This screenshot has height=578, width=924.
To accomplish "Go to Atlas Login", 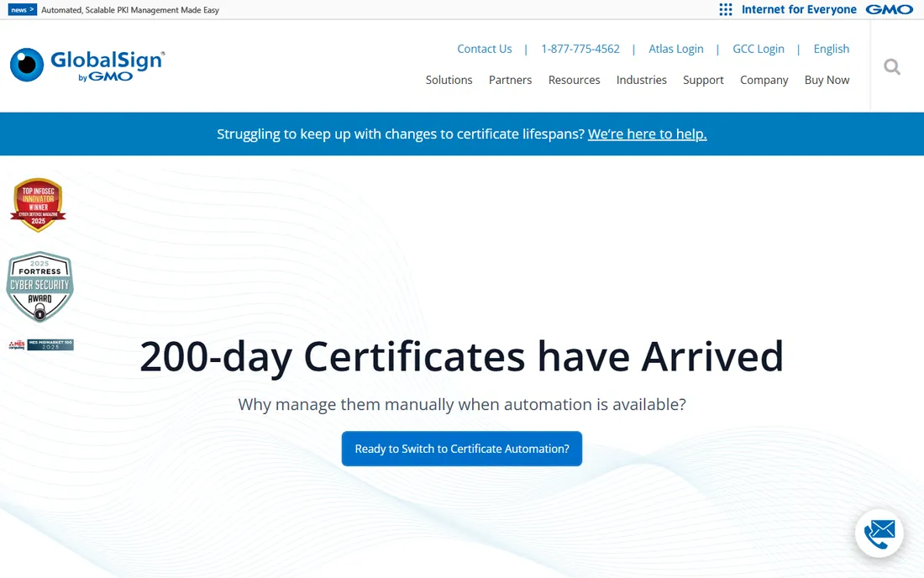I will point(676,49).
